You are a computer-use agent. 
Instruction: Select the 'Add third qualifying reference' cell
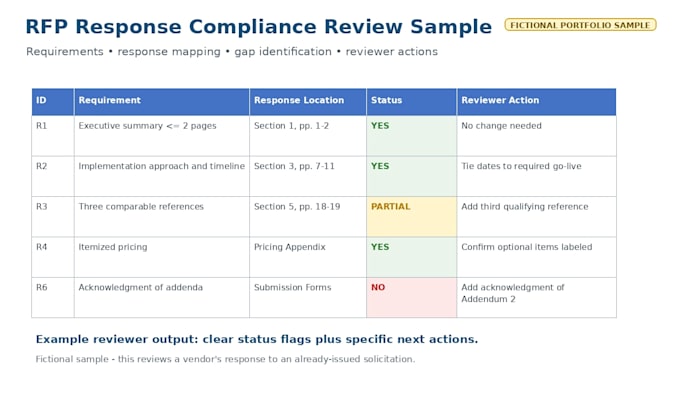pos(536,216)
